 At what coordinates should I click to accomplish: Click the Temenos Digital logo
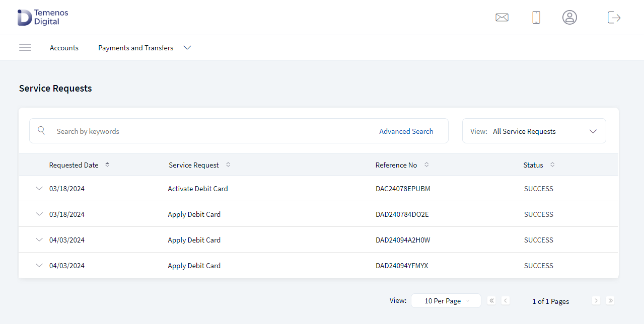pos(43,18)
